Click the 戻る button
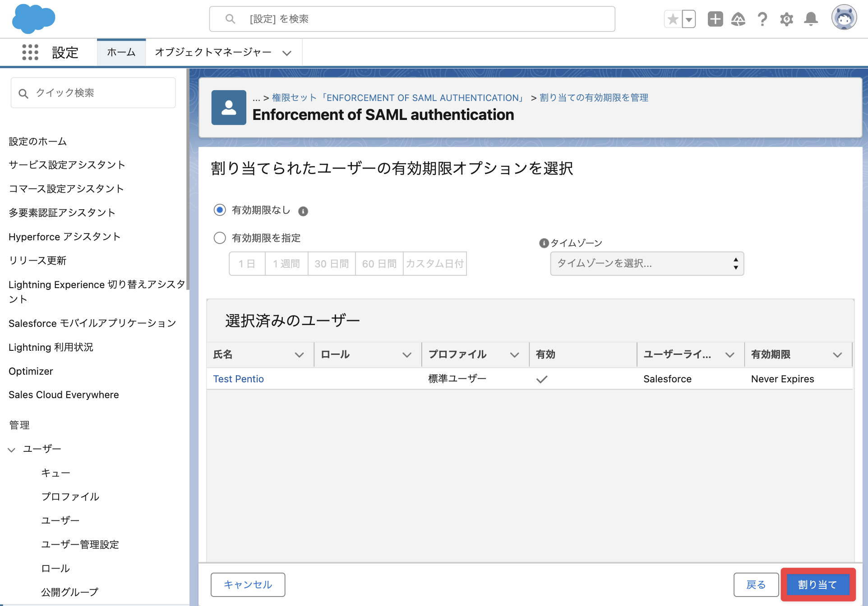The height and width of the screenshot is (606, 868). (x=756, y=585)
